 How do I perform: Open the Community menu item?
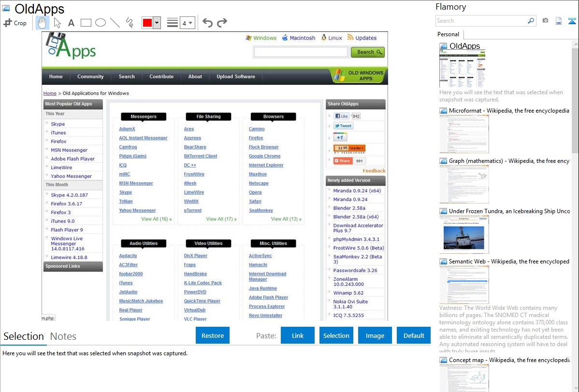click(90, 76)
